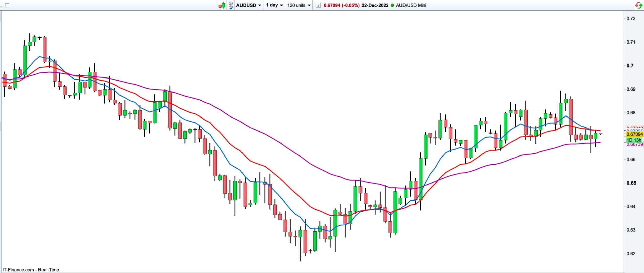Click the 0.67094 (-0.05%) price readout
644x273 pixels.
coord(341,5)
